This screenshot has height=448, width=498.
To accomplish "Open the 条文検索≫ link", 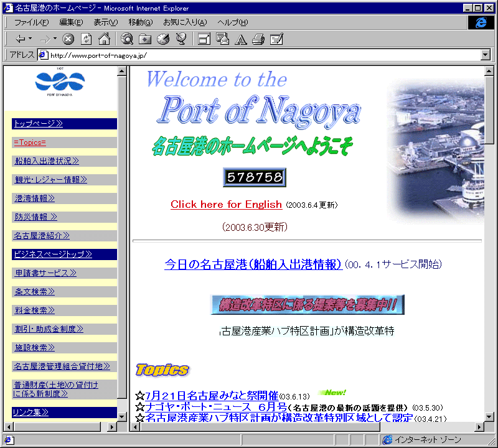I will 35,292.
